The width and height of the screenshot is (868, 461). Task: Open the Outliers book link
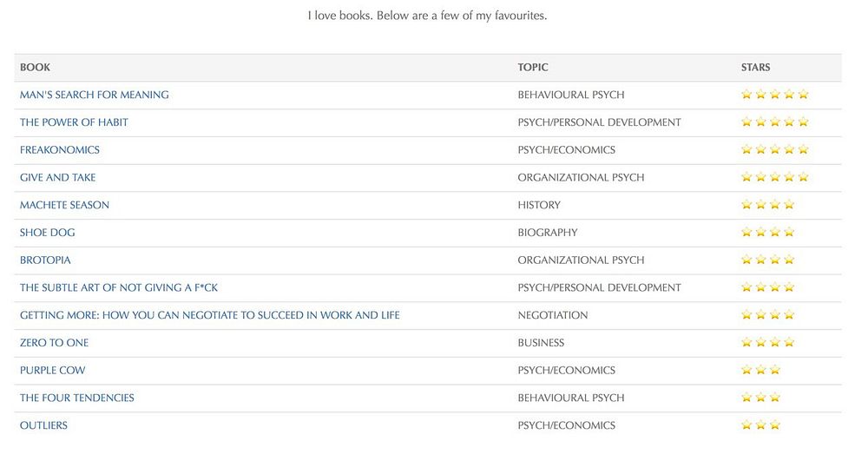43,425
